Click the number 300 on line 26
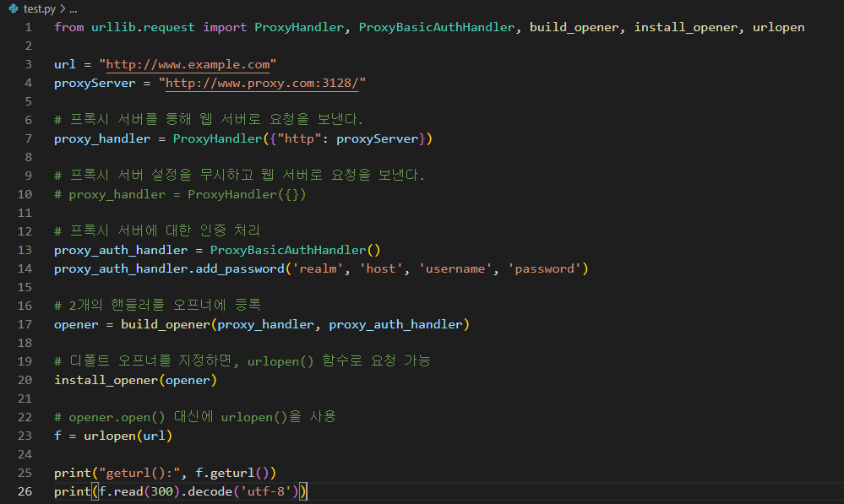844x504 pixels. (161, 491)
